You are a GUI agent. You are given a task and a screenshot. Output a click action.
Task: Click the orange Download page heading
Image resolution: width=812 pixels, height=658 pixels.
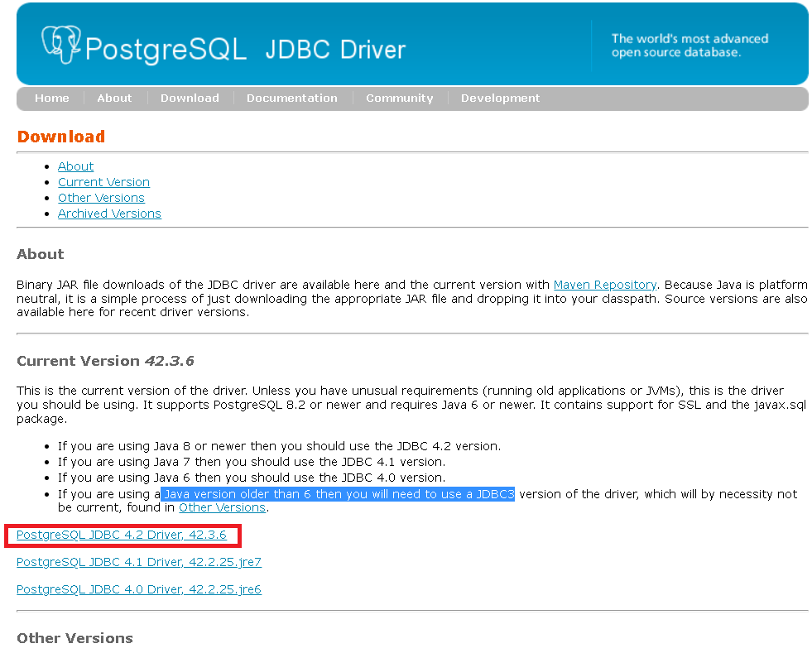[61, 137]
